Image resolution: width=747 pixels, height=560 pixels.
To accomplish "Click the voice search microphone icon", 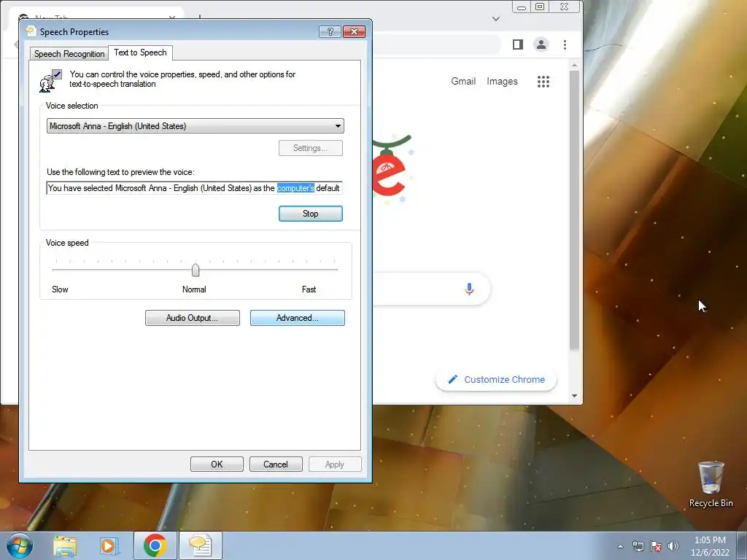I will (x=469, y=289).
